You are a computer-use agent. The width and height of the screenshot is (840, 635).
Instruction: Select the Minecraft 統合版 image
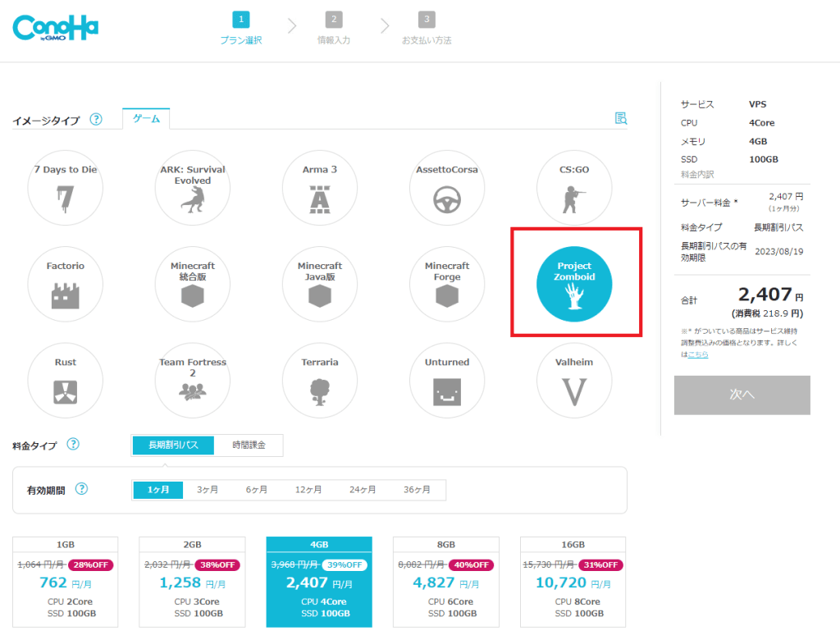pyautogui.click(x=192, y=285)
